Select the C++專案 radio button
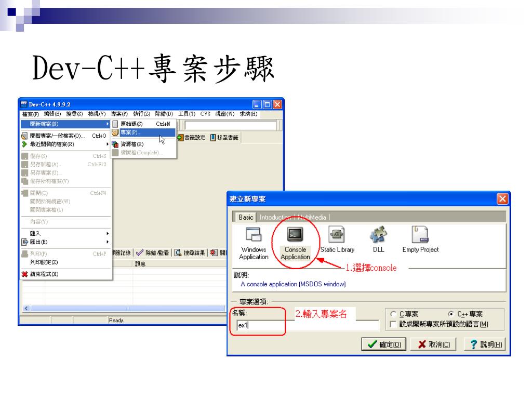532x399 pixels. click(x=451, y=314)
